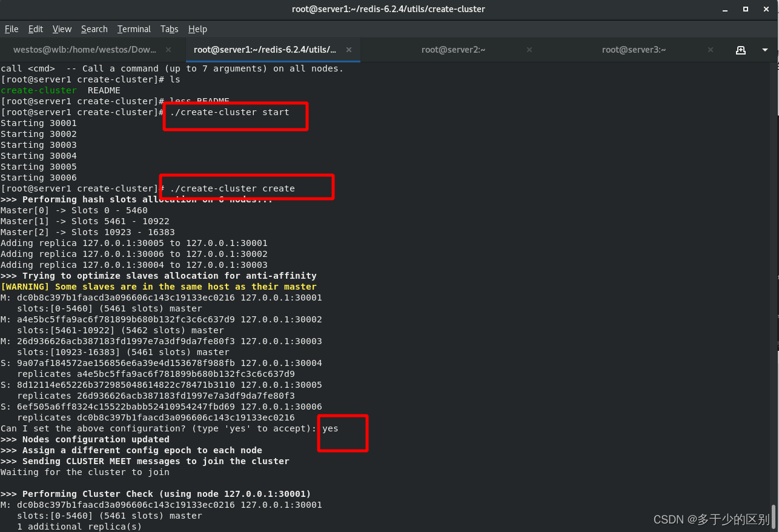Click 'Assign a different config epoch' line
The width and height of the screenshot is (779, 532).
tap(131, 450)
